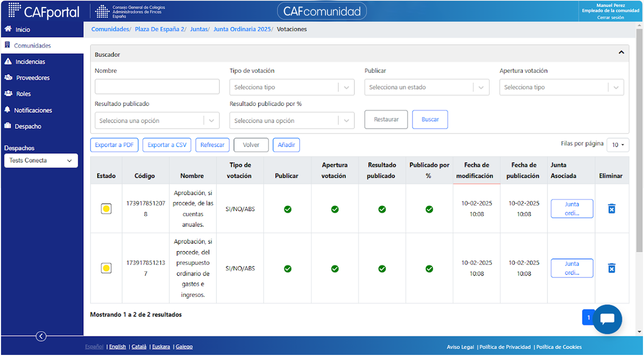Delete the first voting row with trash icon
644x364 pixels.
611,209
